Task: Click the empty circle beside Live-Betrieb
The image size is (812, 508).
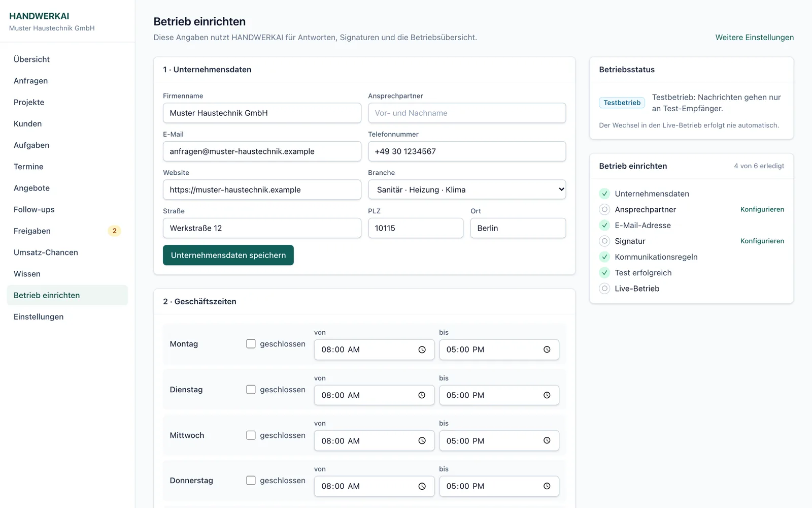Action: (604, 289)
